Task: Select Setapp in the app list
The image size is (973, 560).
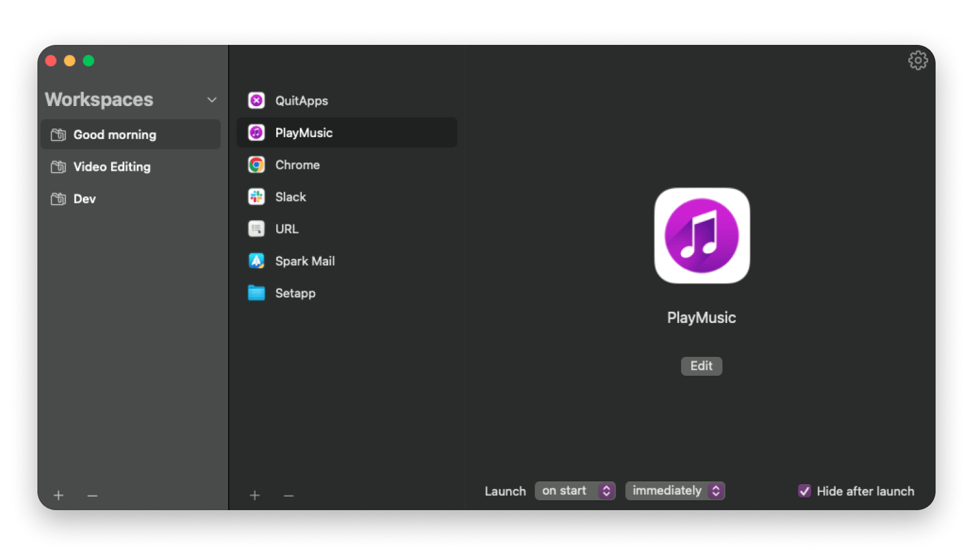Action: 347,293
